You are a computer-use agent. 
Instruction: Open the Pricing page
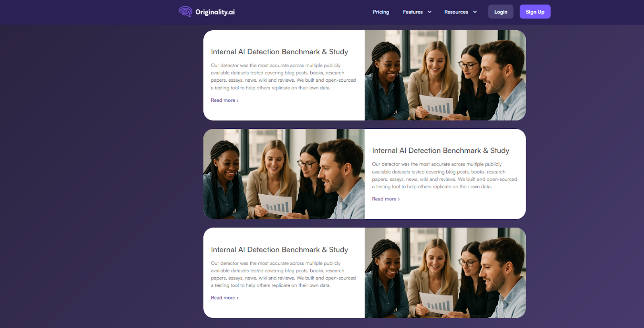coord(381,12)
